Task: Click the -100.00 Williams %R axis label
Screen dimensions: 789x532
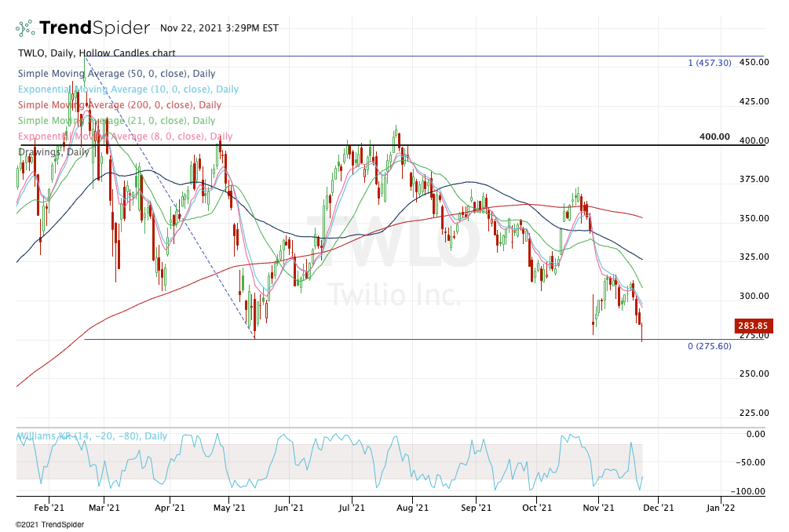Action: [x=748, y=491]
